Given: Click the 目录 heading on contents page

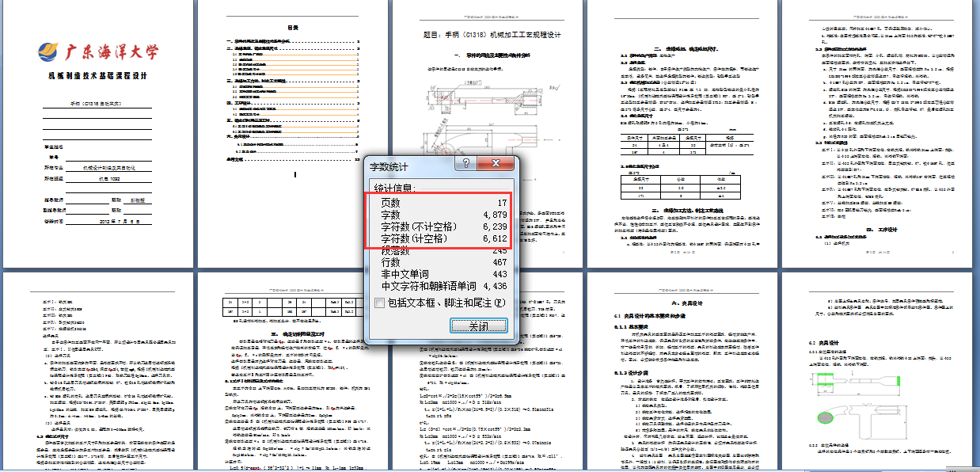Looking at the screenshot, I should click(292, 26).
